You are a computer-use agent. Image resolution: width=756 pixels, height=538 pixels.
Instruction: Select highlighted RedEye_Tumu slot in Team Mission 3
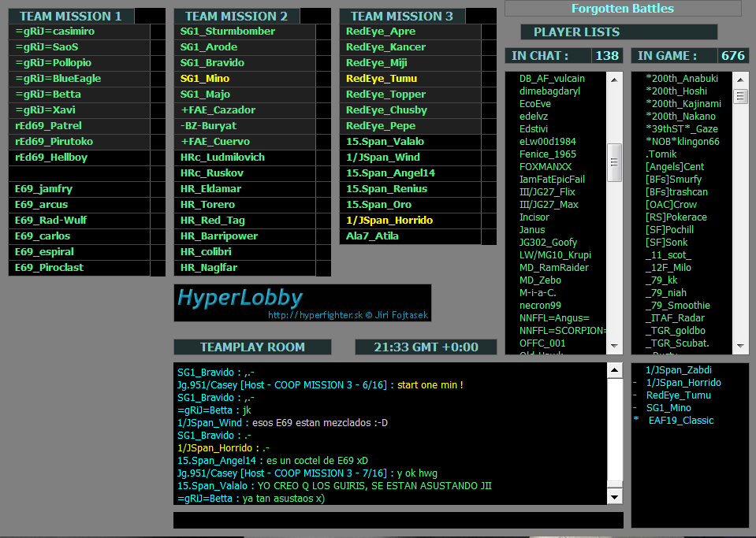pos(410,79)
